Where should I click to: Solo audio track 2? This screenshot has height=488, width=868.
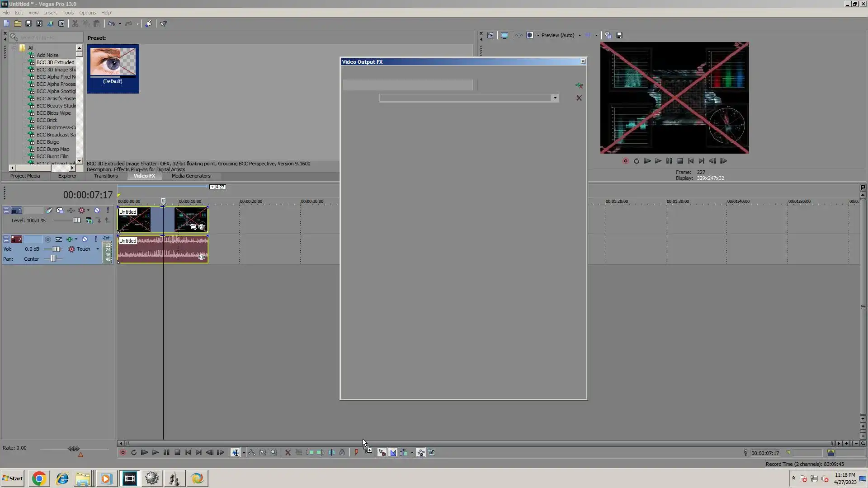point(95,239)
